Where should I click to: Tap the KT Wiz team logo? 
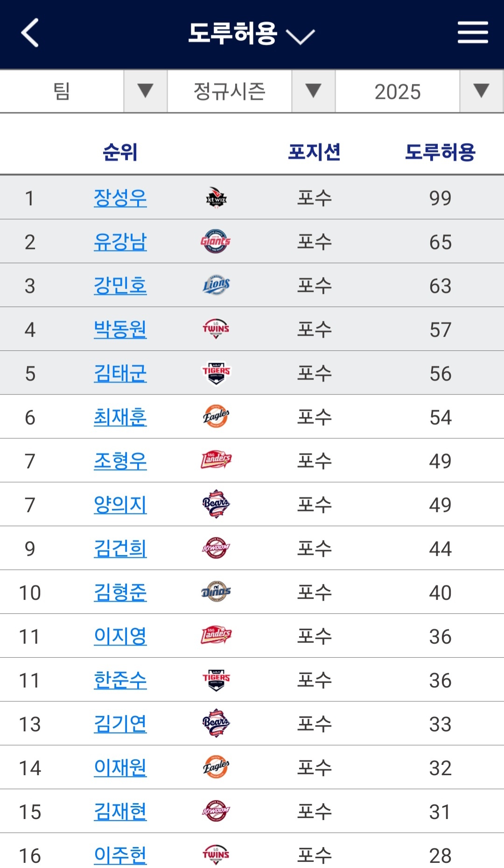pos(216,198)
